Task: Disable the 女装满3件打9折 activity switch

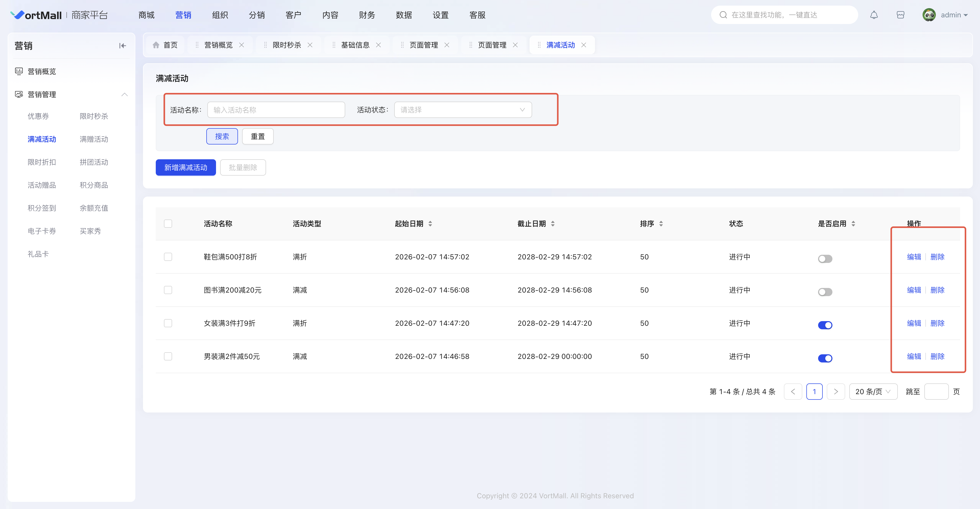Action: [x=825, y=325]
